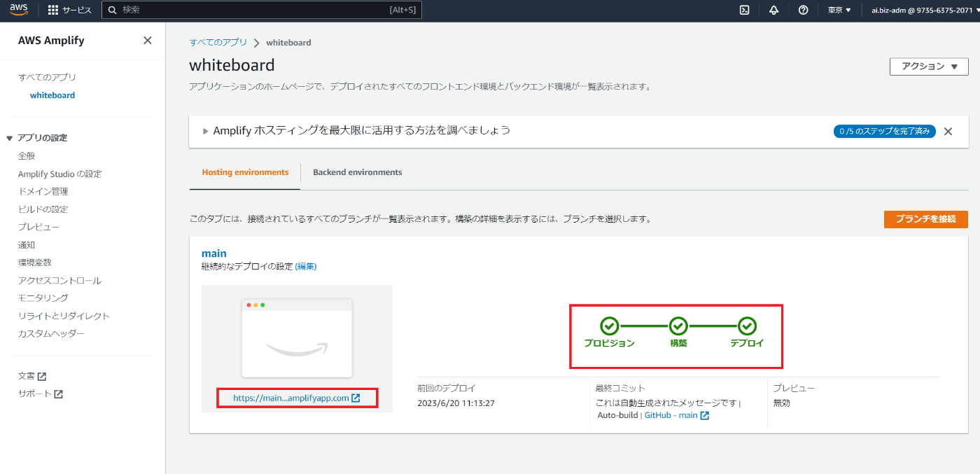Click the external link icon beside the amplifyapp URL

(x=356, y=398)
